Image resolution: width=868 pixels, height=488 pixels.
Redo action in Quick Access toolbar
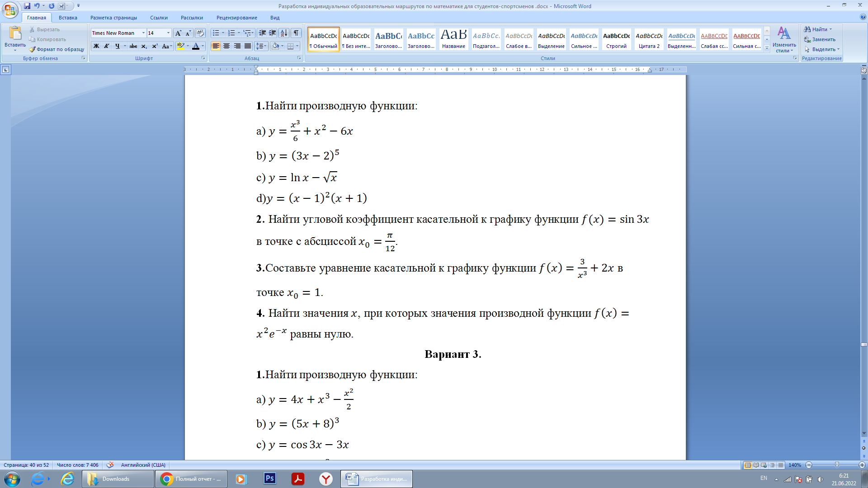click(52, 6)
